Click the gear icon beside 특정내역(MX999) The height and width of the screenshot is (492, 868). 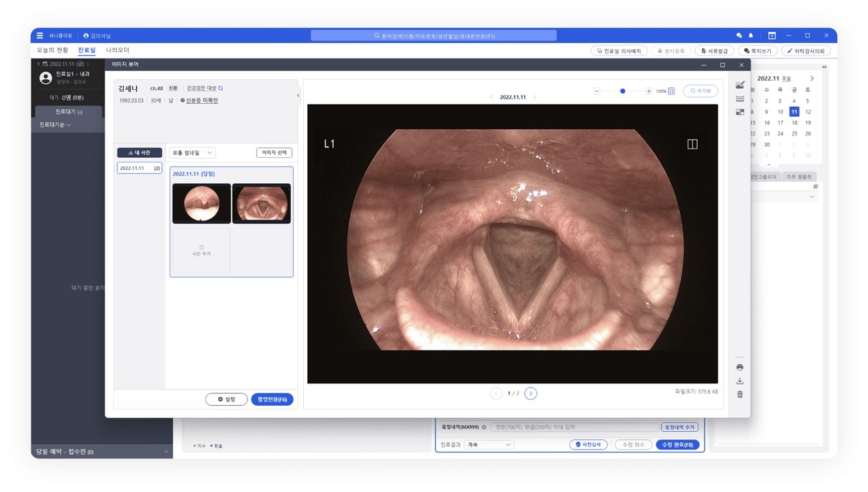click(484, 427)
